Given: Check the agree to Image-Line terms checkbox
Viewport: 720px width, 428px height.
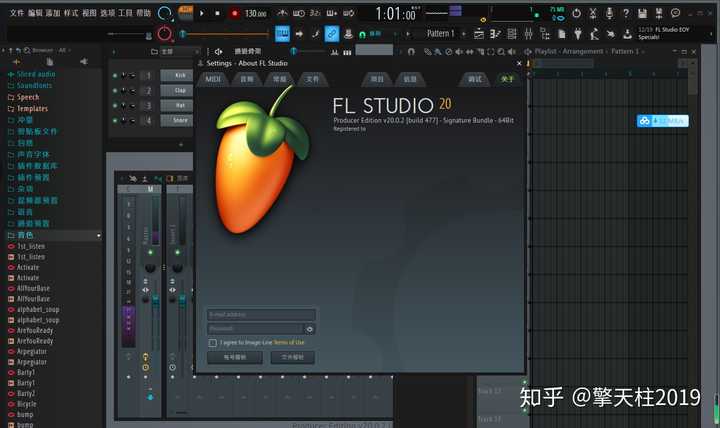Looking at the screenshot, I should point(213,343).
